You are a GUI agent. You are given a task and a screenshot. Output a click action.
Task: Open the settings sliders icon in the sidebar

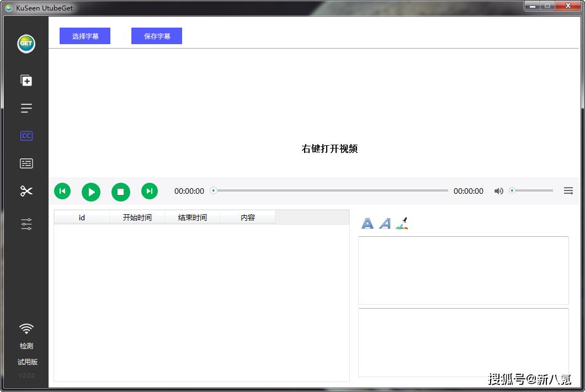click(26, 224)
